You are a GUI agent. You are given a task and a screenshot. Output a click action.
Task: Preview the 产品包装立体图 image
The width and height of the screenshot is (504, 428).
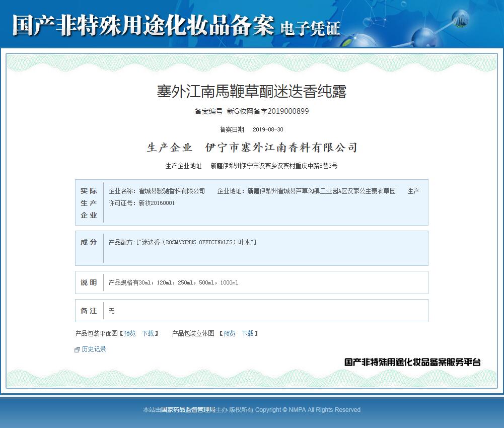[229, 333]
